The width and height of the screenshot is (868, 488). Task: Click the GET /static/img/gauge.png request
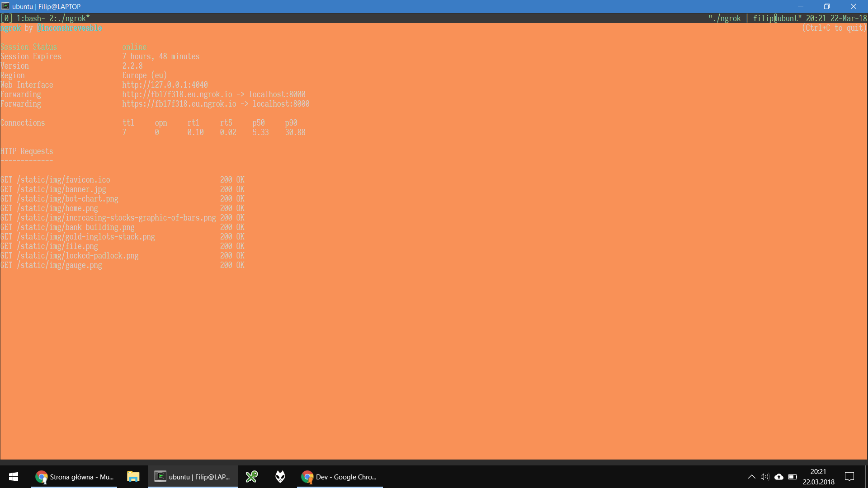[x=123, y=265]
